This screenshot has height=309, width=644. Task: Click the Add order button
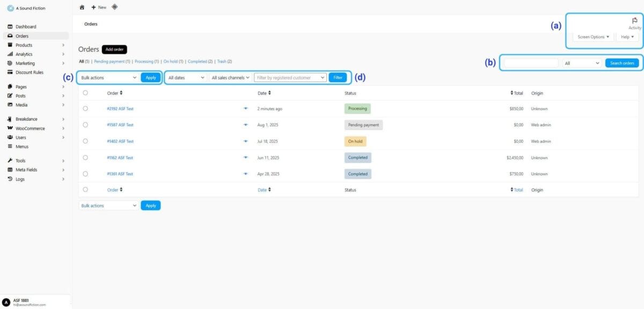[x=114, y=49]
